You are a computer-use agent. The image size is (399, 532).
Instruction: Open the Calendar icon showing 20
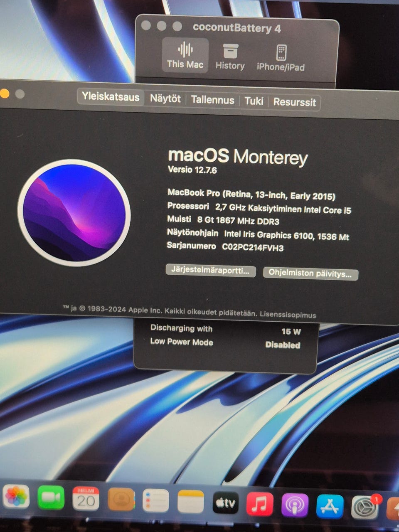tap(86, 498)
